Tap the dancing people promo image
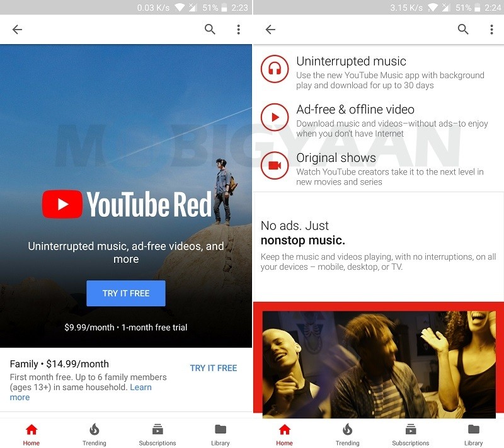This screenshot has width=504, height=448. 379,364
